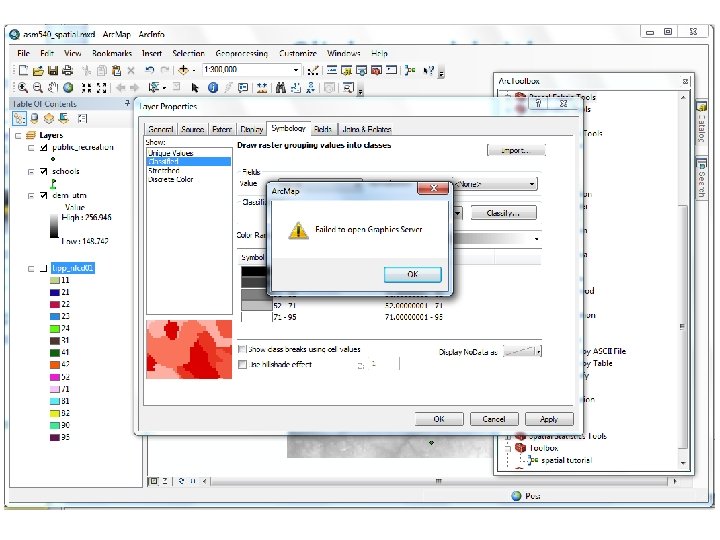720x540 pixels.
Task: Toggle schools layer visibility checkbox
Action: (x=44, y=171)
